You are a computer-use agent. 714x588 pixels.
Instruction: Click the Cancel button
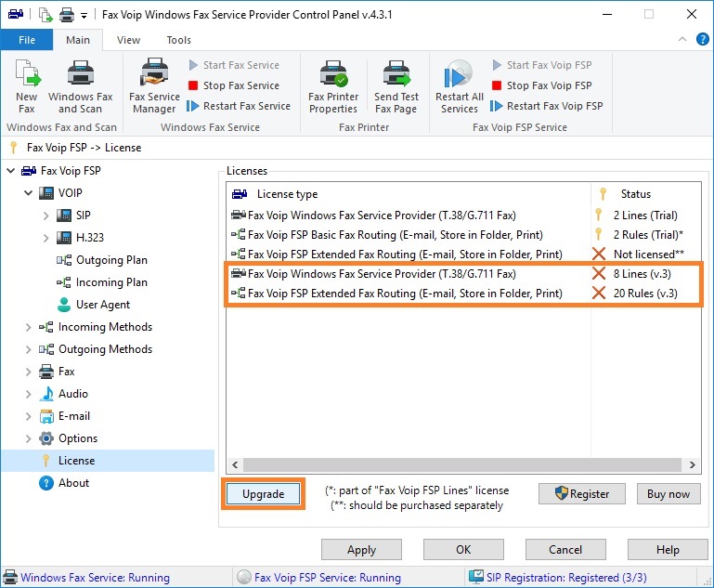click(x=565, y=550)
